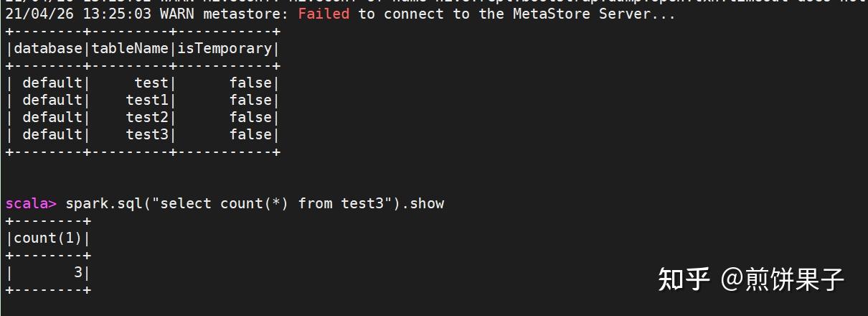
Task: Click the 知乎 watermark text
Action: [685, 279]
